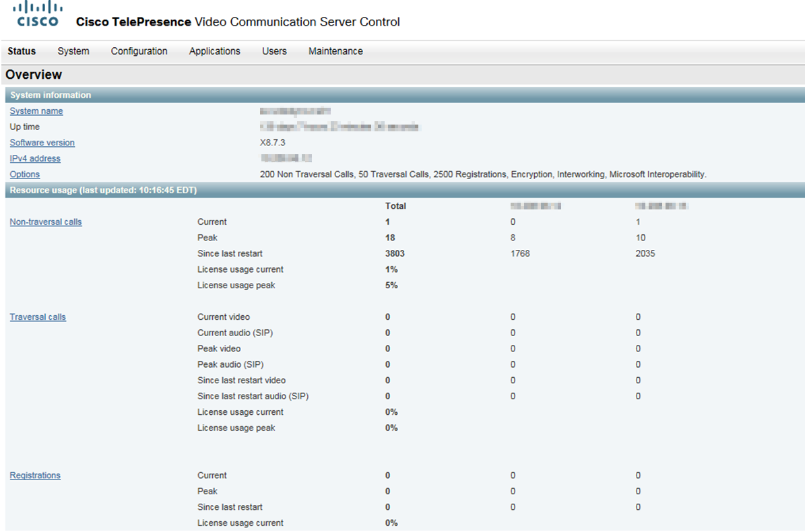
Task: Select non-traversal peak value 10
Action: click(640, 238)
